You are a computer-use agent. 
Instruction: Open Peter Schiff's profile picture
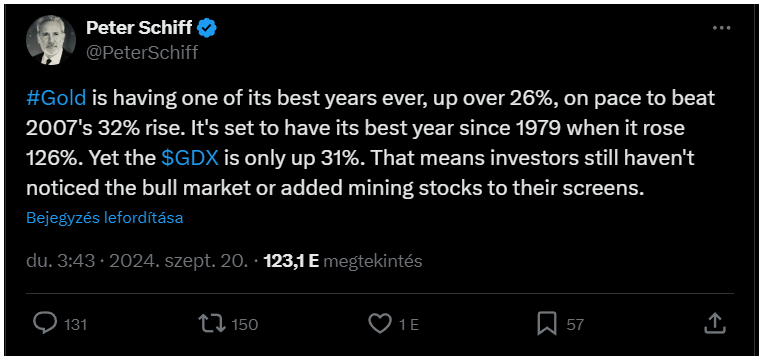click(50, 40)
